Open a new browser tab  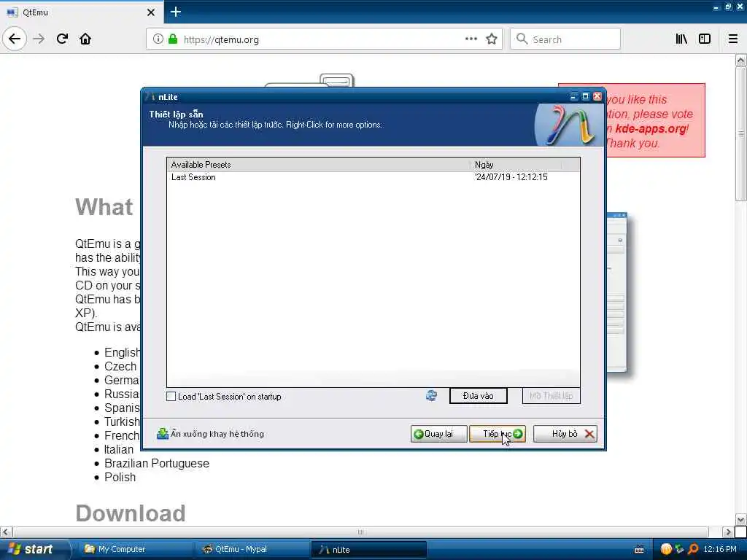175,12
